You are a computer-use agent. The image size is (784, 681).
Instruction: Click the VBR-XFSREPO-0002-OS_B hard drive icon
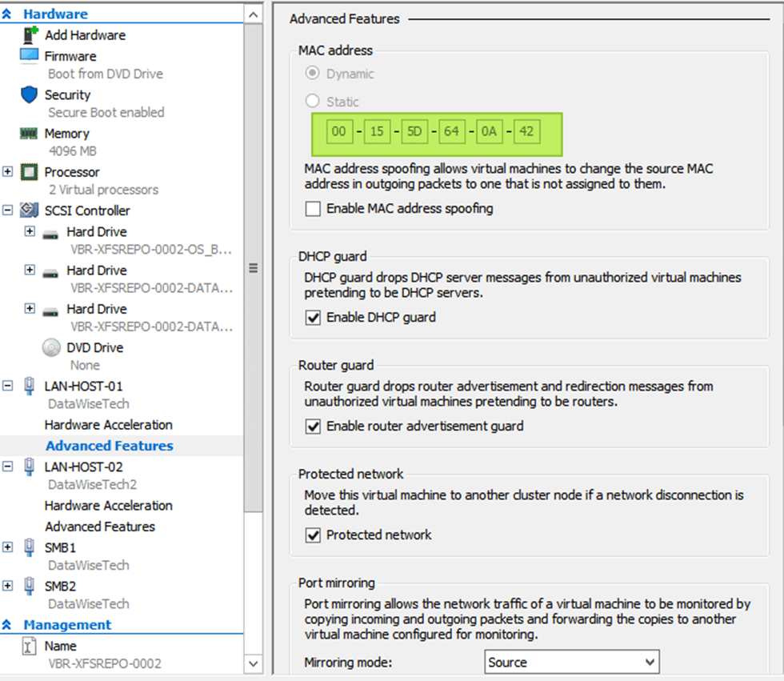point(50,234)
